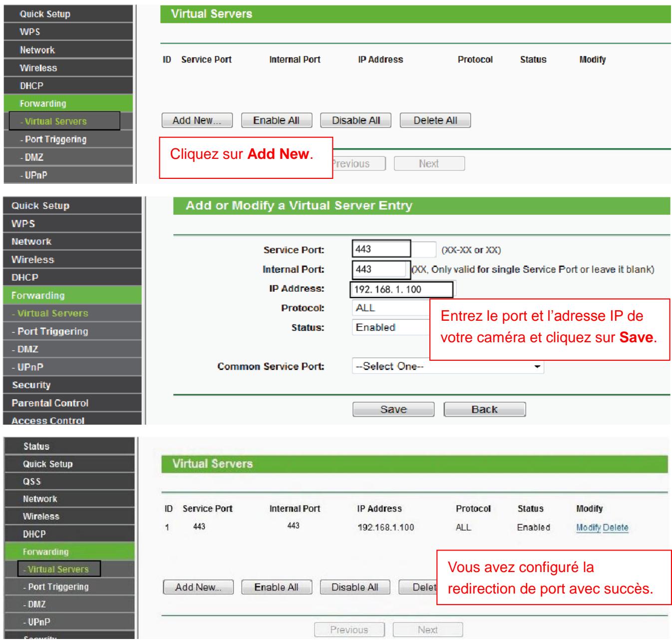Open the Protocol dropdown showing ALL
Viewport: 672px width, 642px height.
click(391, 308)
